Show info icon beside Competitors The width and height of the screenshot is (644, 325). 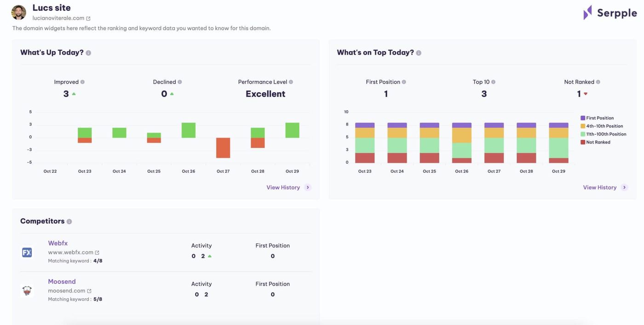69,222
